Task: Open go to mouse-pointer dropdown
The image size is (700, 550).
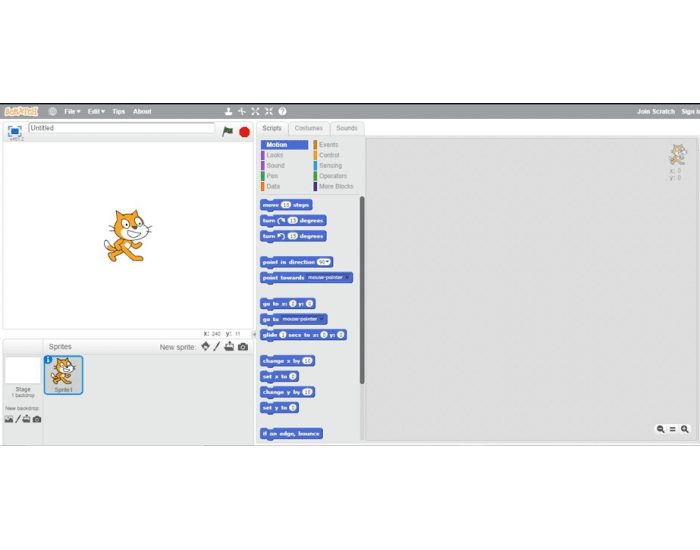Action: [321, 319]
